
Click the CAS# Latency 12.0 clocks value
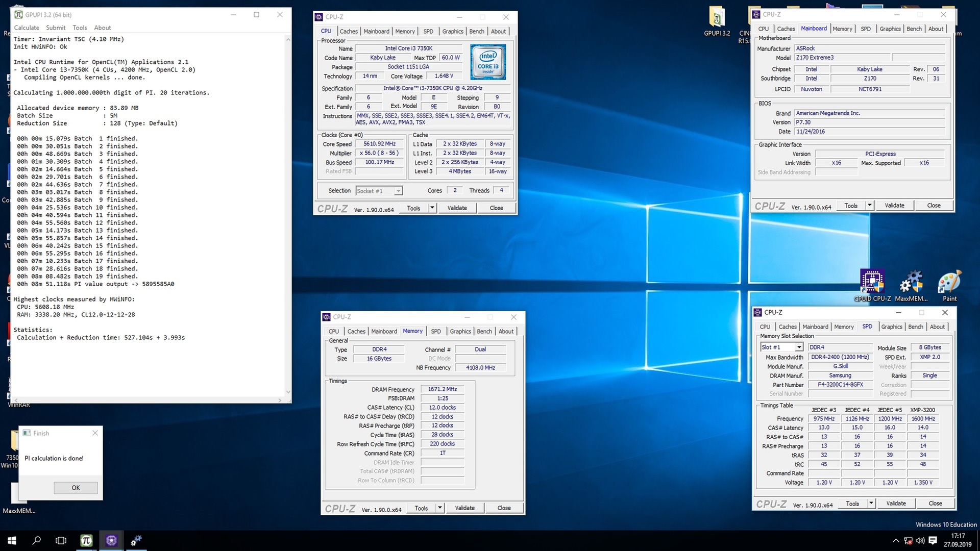click(442, 407)
